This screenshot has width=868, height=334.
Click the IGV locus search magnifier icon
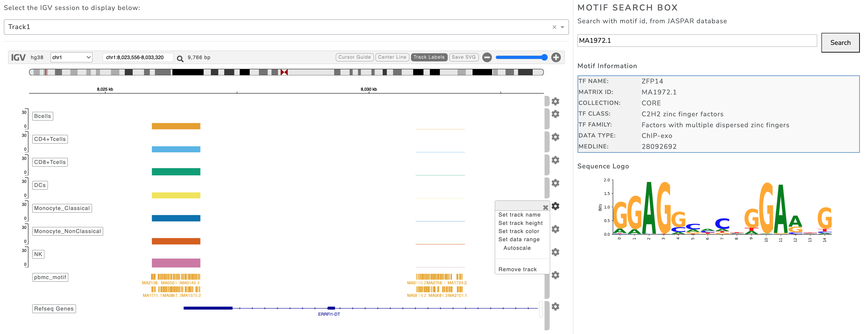180,59
